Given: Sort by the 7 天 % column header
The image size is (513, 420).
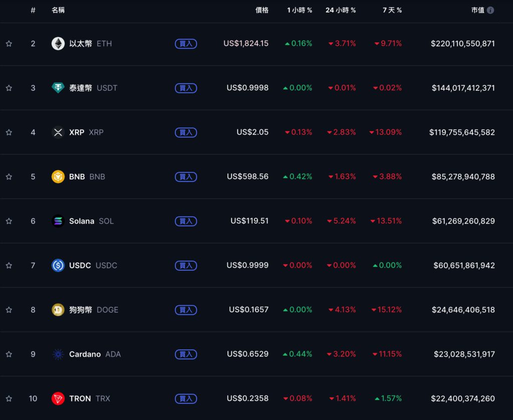Looking at the screenshot, I should 392,10.
